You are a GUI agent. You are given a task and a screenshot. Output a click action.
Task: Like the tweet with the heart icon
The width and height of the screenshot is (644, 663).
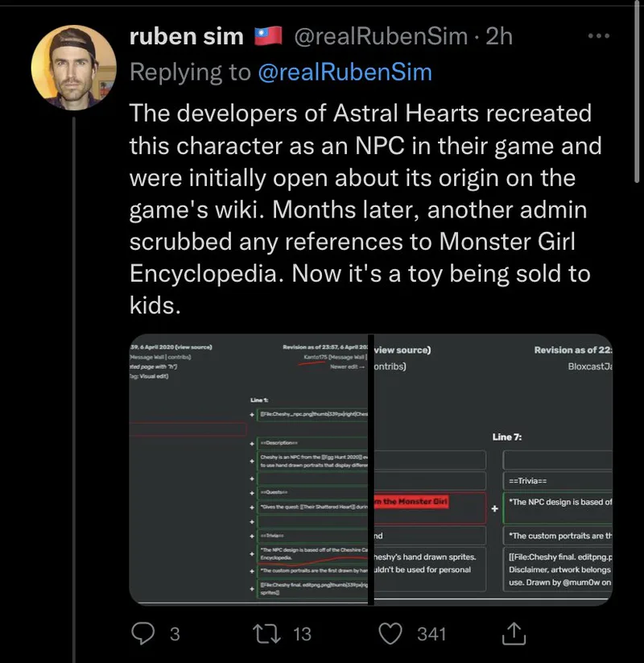(x=390, y=634)
